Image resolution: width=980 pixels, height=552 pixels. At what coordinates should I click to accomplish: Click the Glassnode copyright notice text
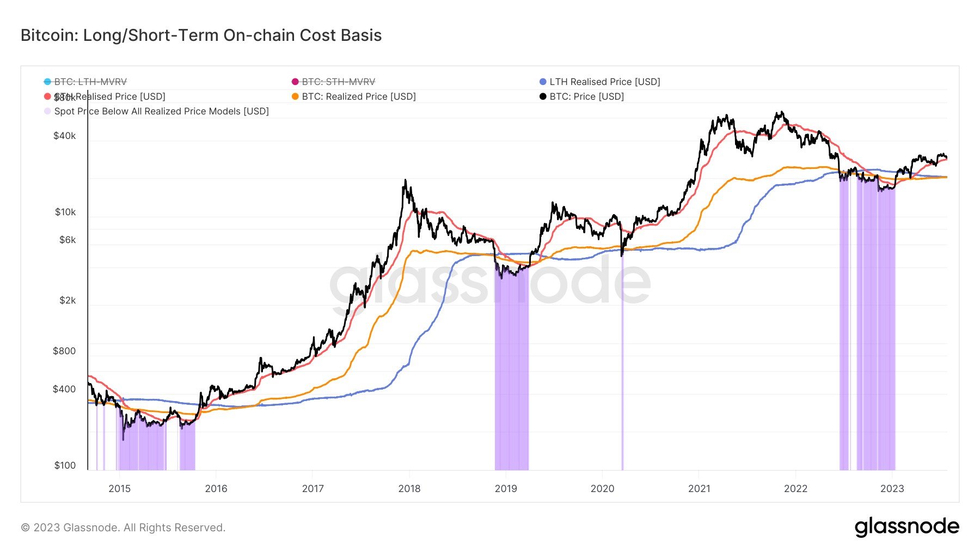(x=123, y=527)
